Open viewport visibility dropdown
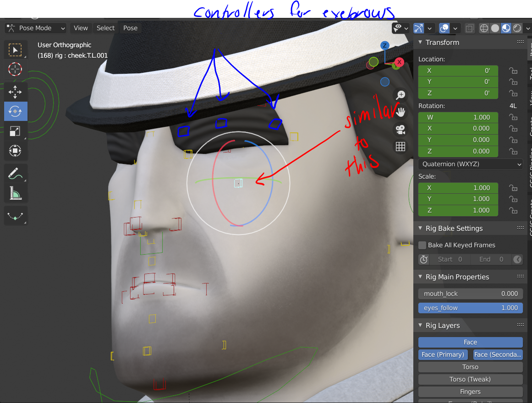 point(400,28)
